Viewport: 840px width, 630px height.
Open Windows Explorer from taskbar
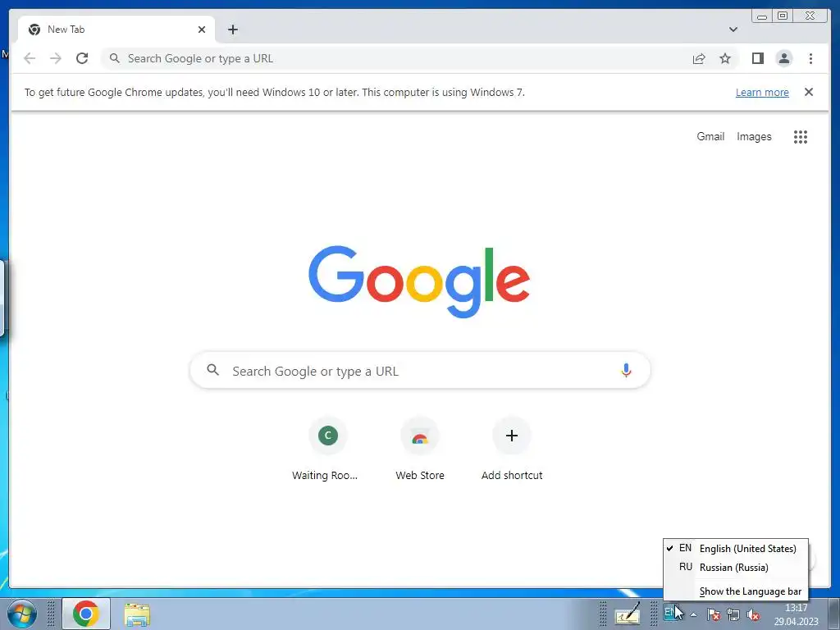click(x=137, y=614)
